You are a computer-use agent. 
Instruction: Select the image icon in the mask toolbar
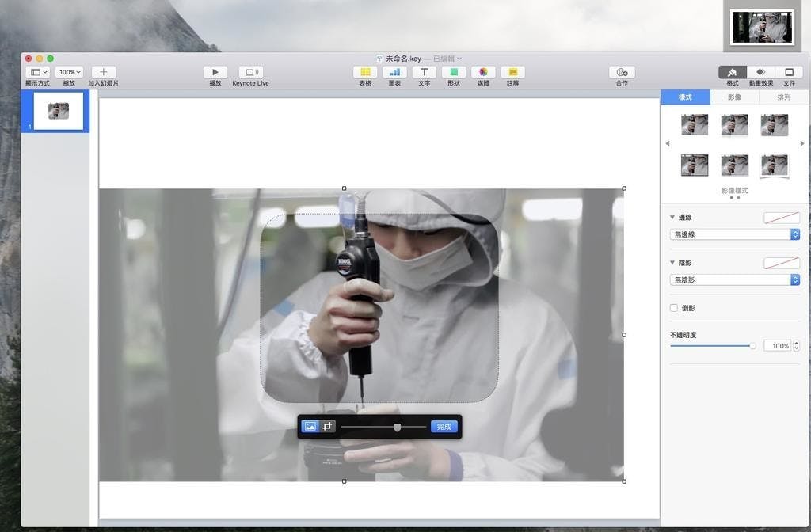pos(310,427)
